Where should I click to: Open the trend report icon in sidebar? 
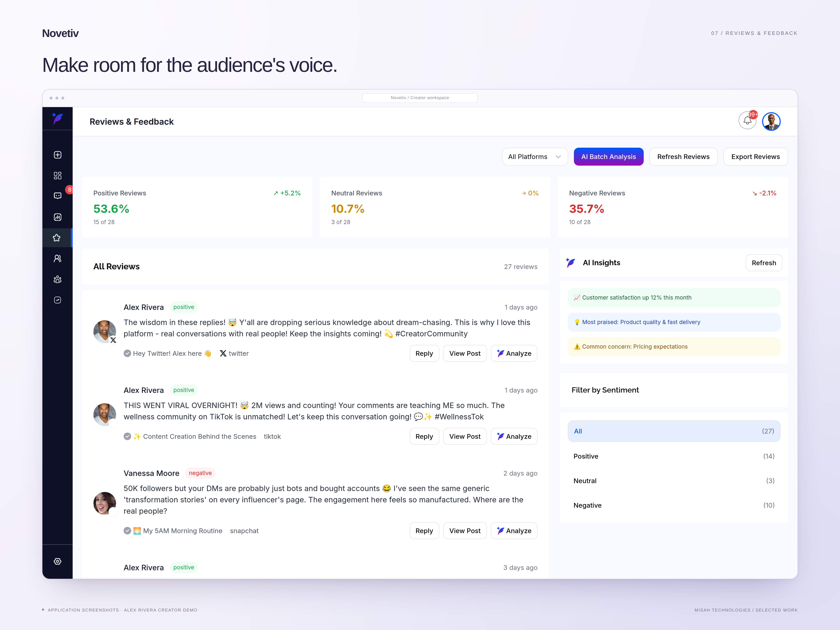[x=57, y=300]
